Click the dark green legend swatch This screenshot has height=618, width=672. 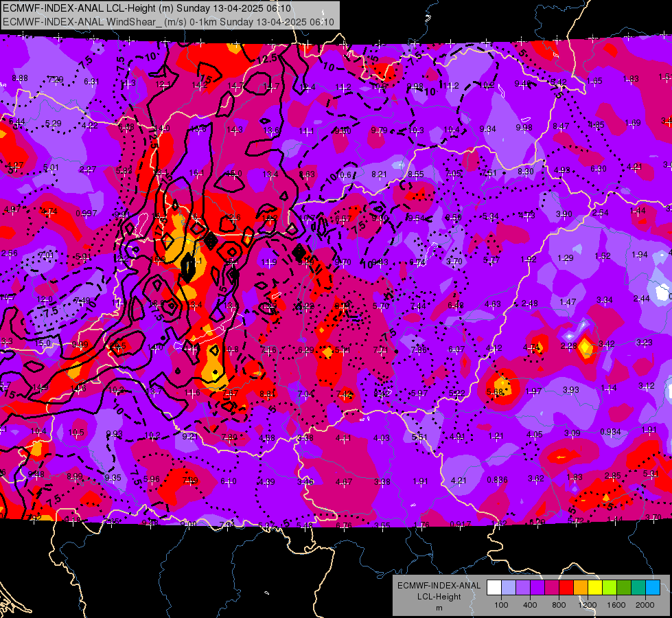[624, 587]
